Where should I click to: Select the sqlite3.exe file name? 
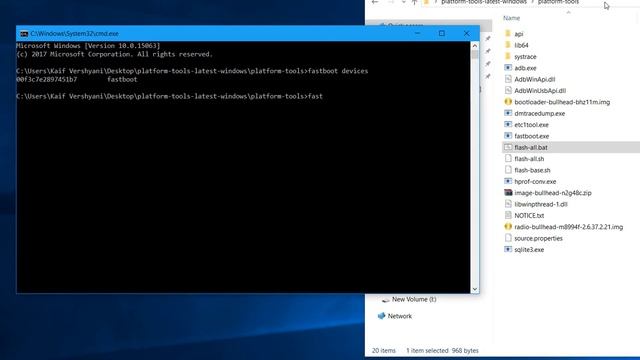(x=529, y=250)
